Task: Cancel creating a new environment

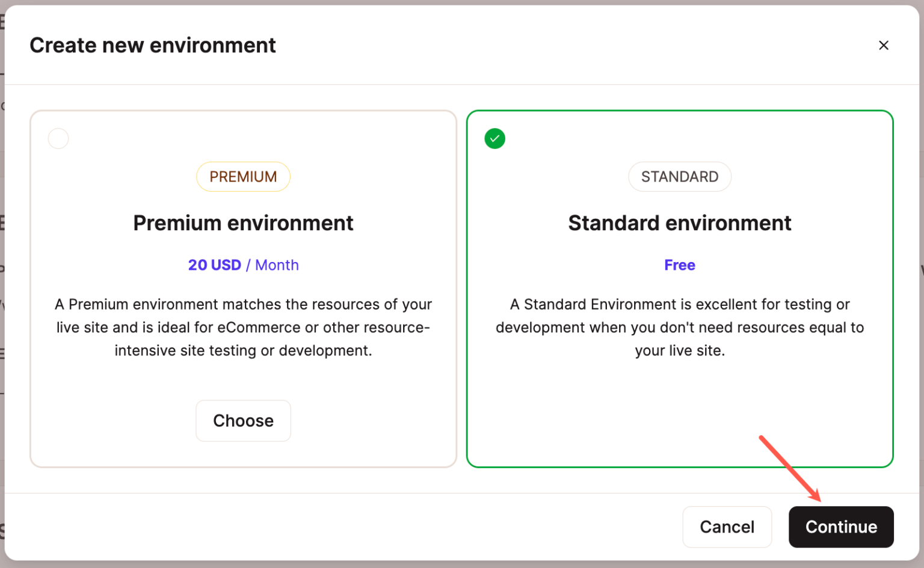Action: click(727, 527)
